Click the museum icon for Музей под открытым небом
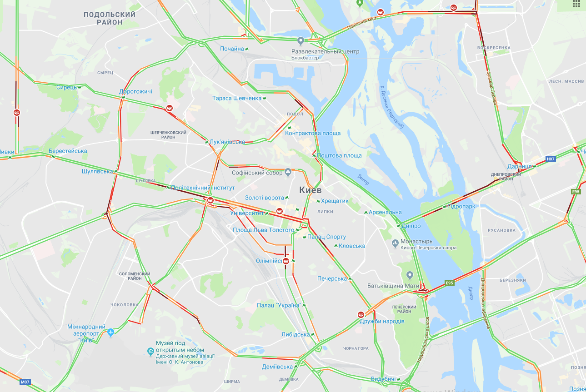This screenshot has height=392, width=586. (150, 350)
